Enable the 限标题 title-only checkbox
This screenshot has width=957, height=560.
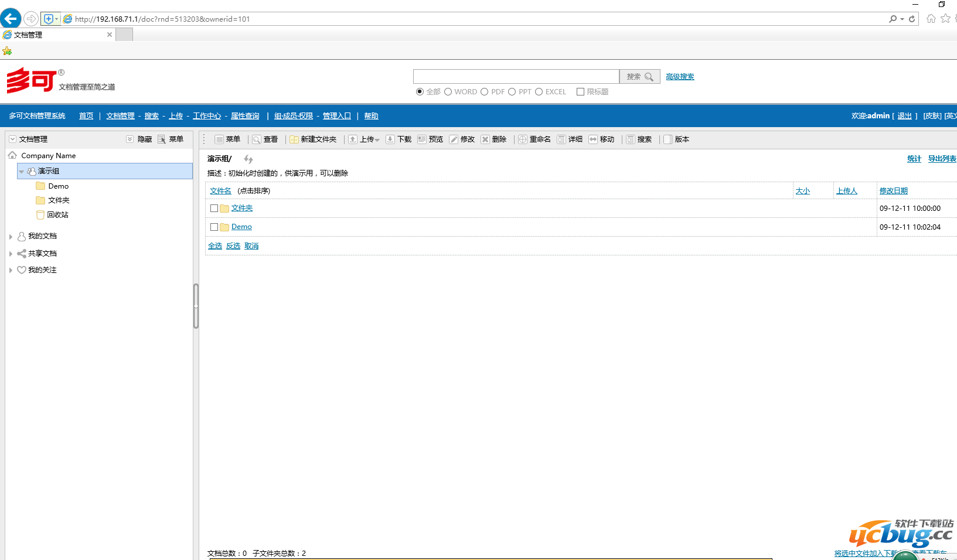580,92
